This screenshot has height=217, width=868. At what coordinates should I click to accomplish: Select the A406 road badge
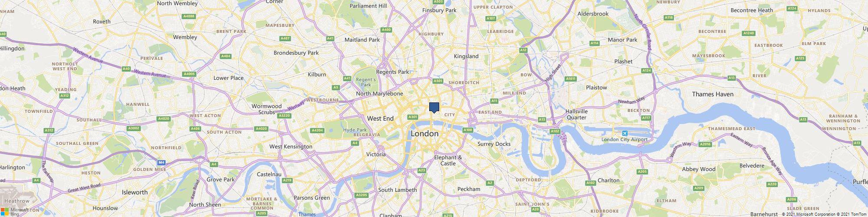(x=195, y=128)
